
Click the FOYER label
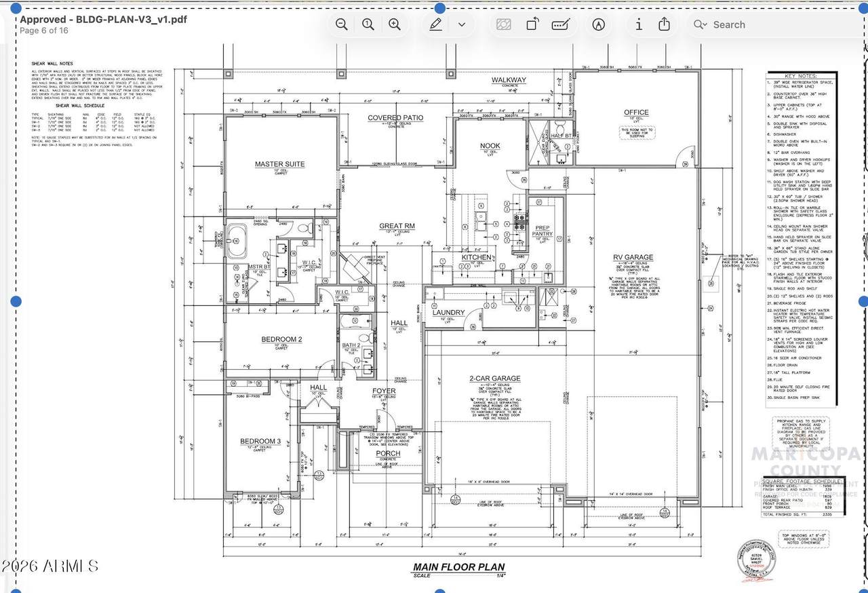point(384,391)
